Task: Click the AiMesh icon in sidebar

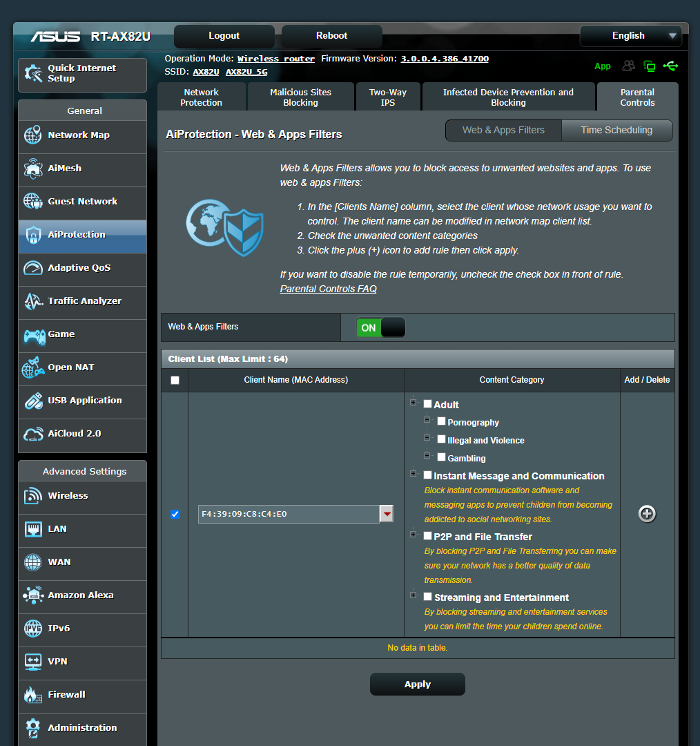Action: coord(33,169)
